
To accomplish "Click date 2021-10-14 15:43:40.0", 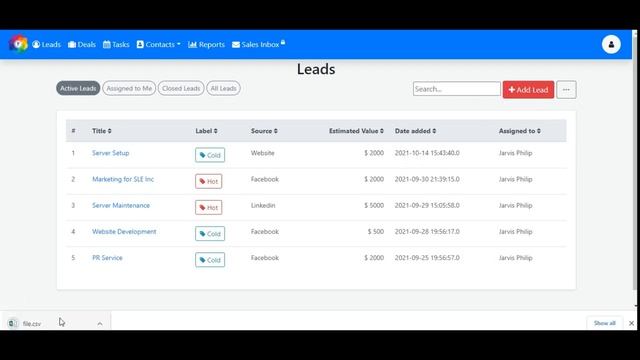I will click(427, 153).
